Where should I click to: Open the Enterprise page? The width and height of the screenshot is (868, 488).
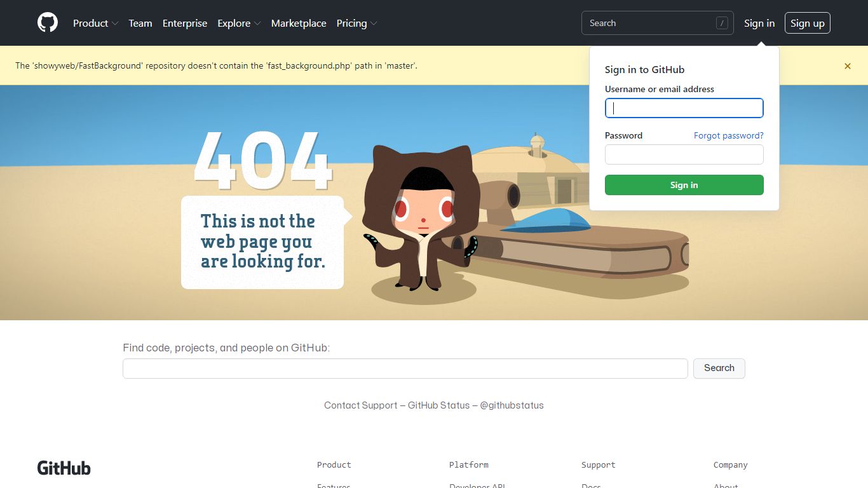click(185, 23)
